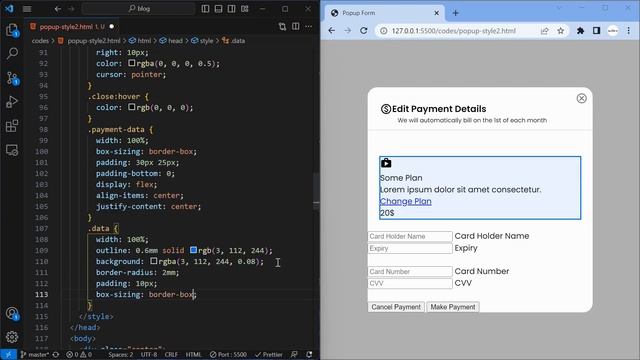Select the popup-style2.html editor tab
This screenshot has height=360, width=640.
coord(71,27)
